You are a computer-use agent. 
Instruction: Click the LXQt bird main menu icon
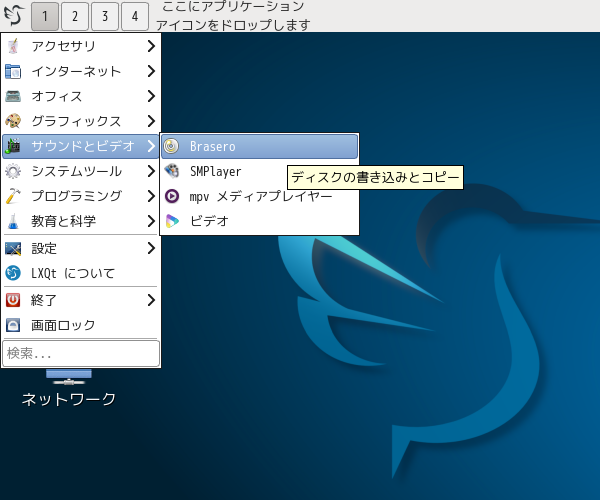[14, 15]
